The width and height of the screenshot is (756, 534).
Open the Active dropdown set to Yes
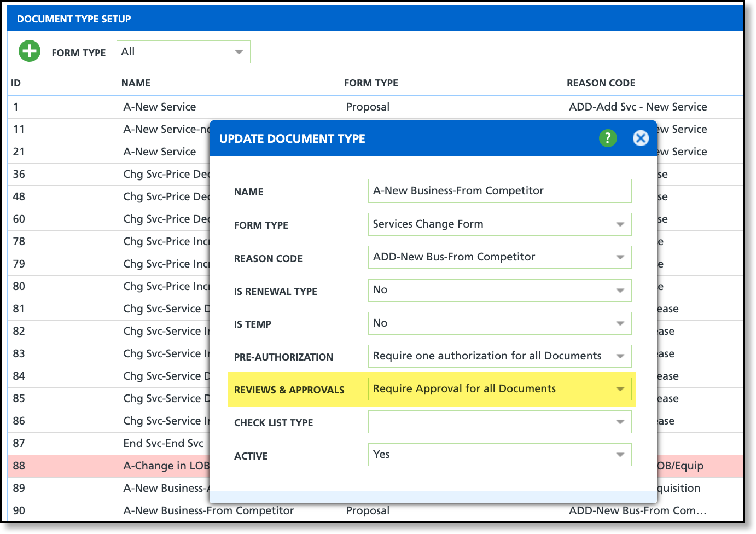(x=499, y=455)
